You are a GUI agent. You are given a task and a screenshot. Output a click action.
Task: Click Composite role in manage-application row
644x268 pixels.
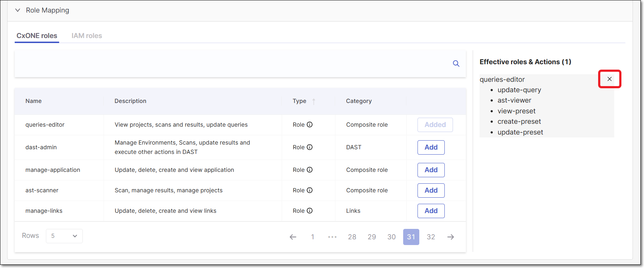point(367,170)
